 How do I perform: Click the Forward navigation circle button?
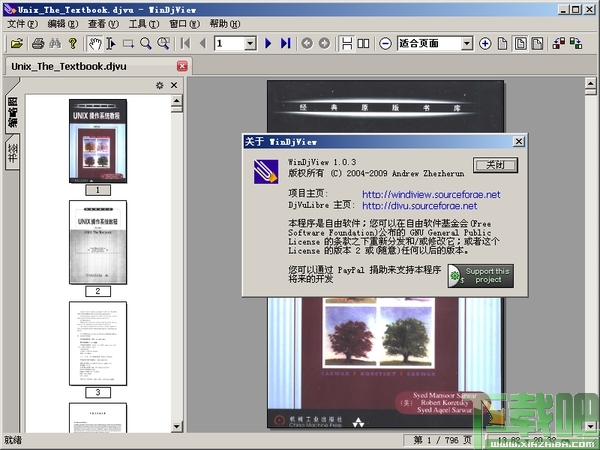[x=324, y=44]
